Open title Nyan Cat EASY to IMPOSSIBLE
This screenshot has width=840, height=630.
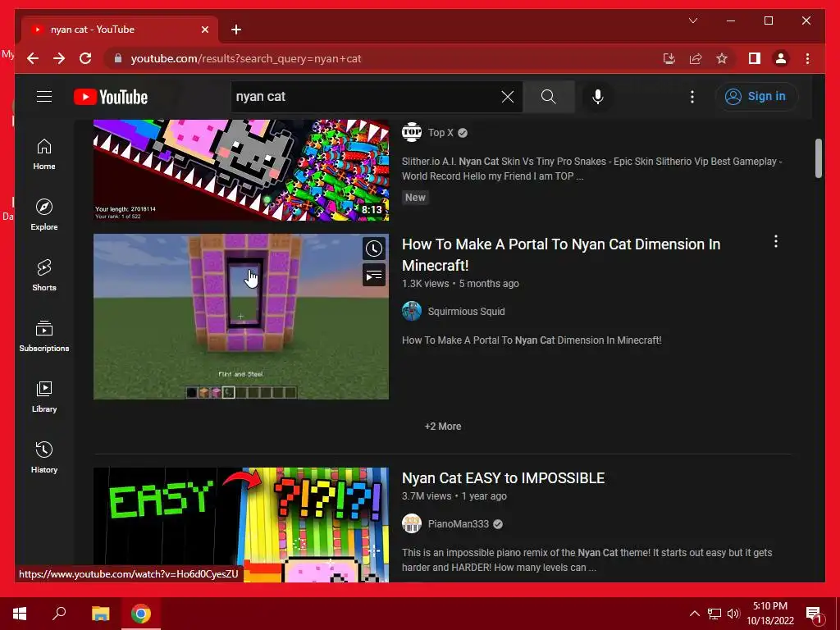pos(503,478)
